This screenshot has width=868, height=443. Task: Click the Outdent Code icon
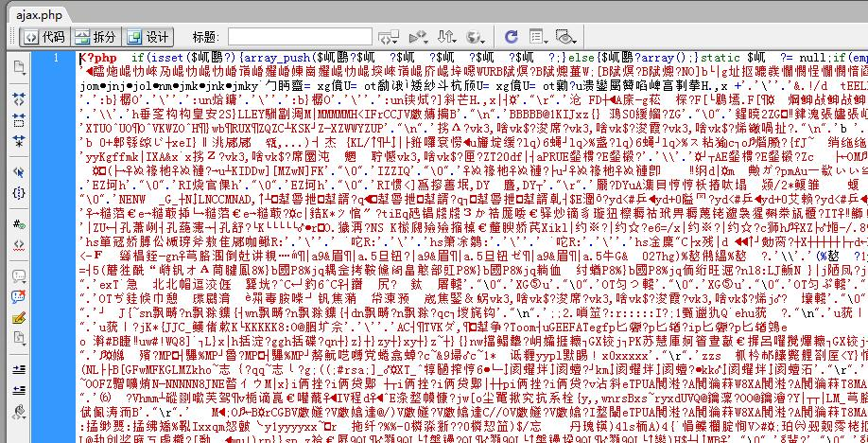click(x=19, y=390)
